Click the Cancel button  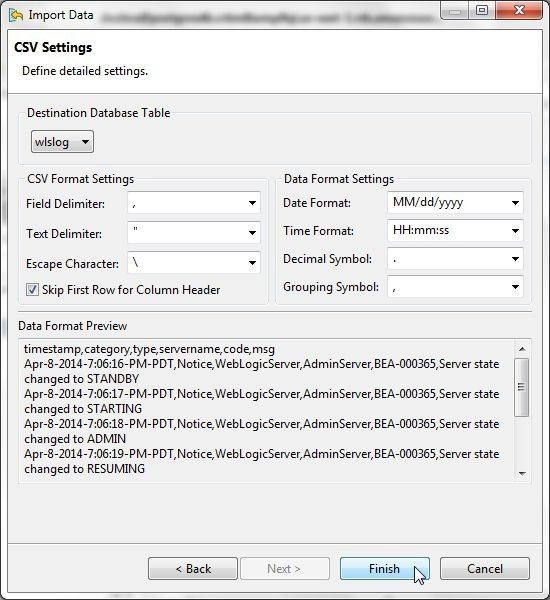(x=485, y=569)
